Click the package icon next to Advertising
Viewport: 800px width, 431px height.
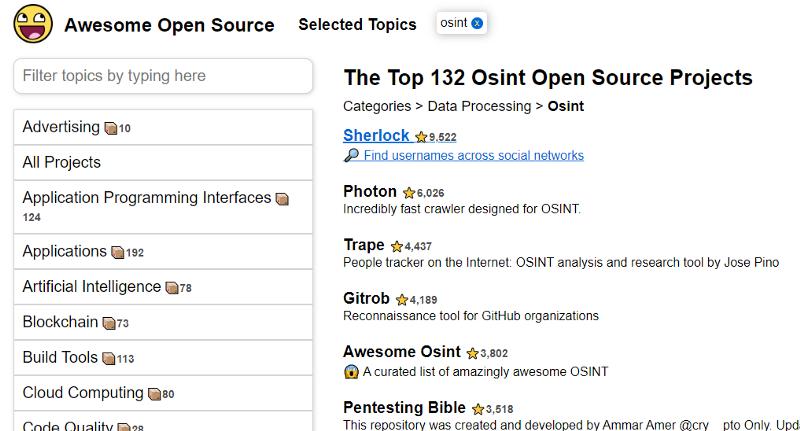pyautogui.click(x=111, y=128)
